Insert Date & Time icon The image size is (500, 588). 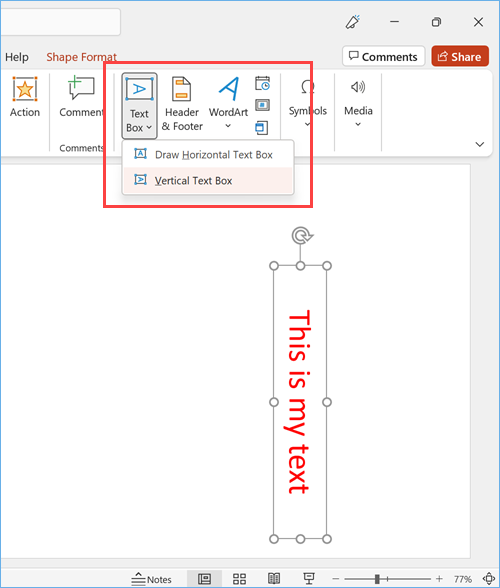(x=263, y=83)
